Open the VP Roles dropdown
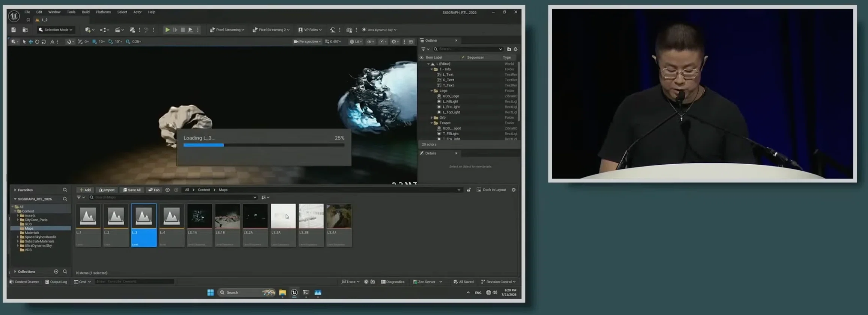The image size is (868, 315). (x=310, y=30)
